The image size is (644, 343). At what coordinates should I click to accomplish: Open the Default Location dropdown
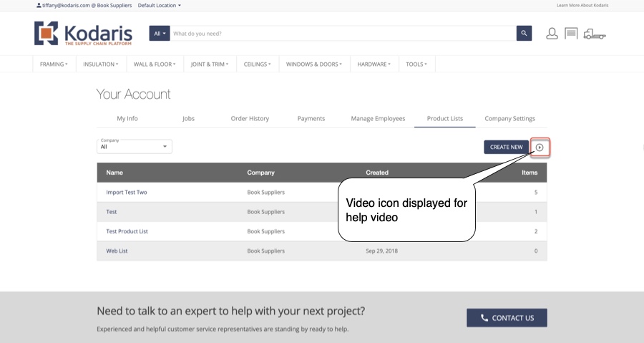coord(159,5)
